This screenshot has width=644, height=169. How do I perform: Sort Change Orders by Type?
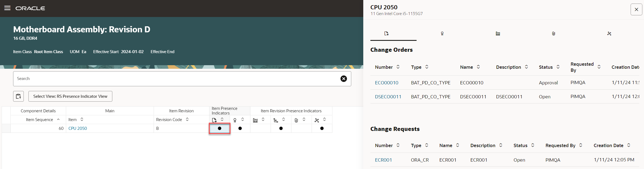(427, 67)
